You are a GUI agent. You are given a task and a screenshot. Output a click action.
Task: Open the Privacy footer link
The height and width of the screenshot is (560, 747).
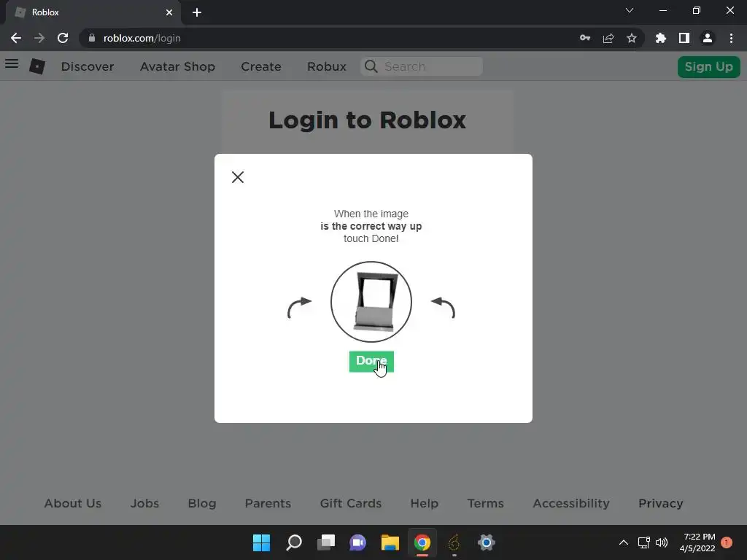point(661,503)
